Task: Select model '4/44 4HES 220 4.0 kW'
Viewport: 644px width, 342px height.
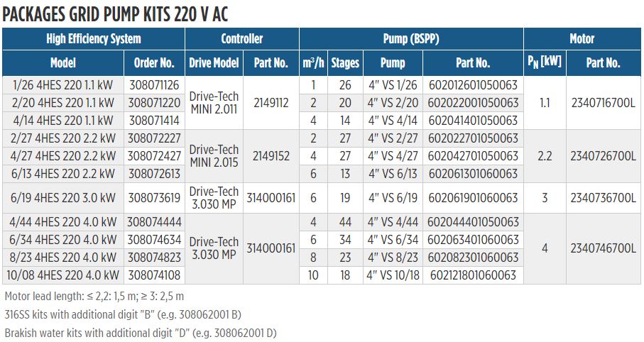Action: click(x=63, y=222)
